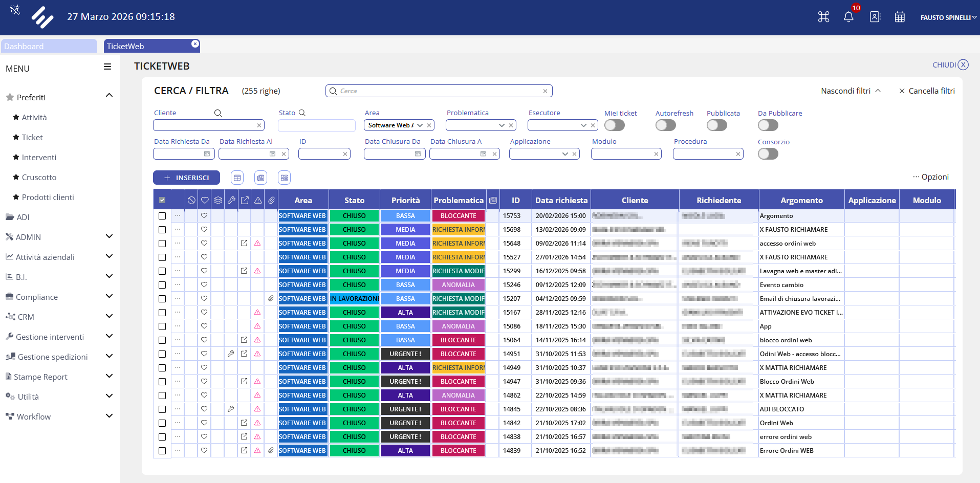This screenshot has height=483, width=980.
Task: Toggle the hamburger menu icon
Action: 107,67
